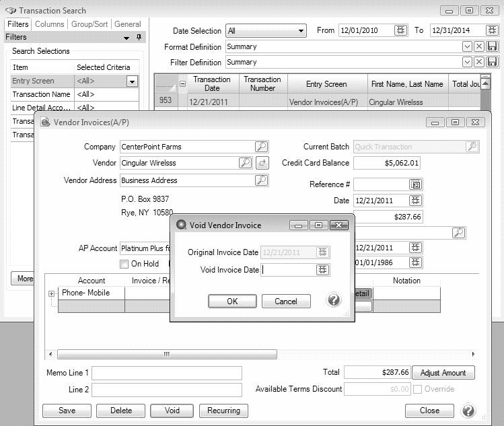
Task: Switch to the Group/Sort tab
Action: [x=91, y=24]
